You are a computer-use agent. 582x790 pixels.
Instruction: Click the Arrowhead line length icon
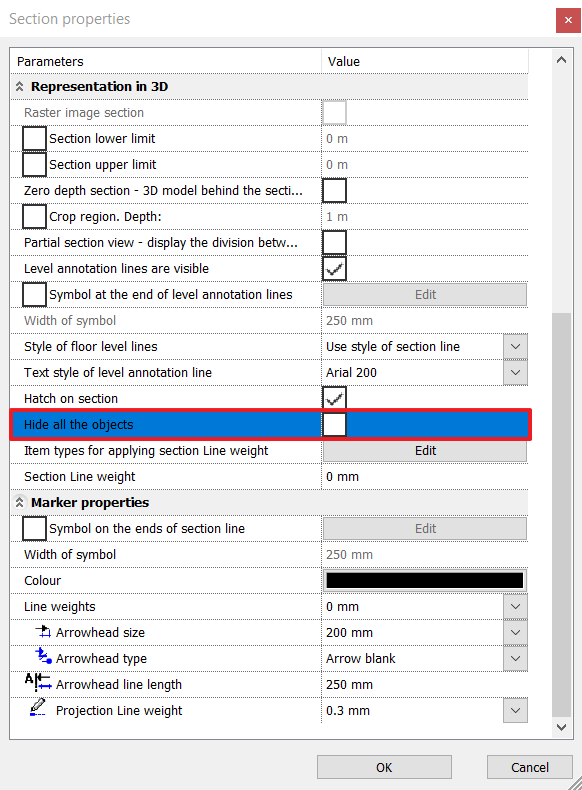point(38,682)
